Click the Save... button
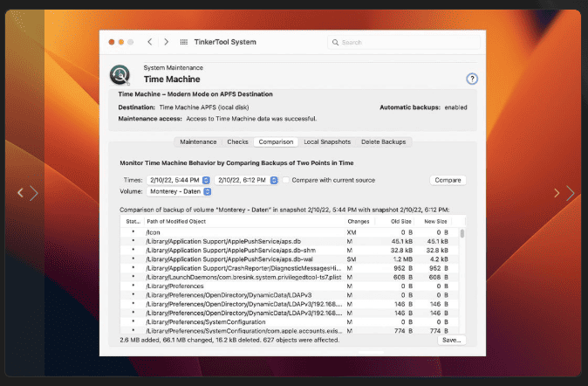588x386 pixels. tap(452, 340)
